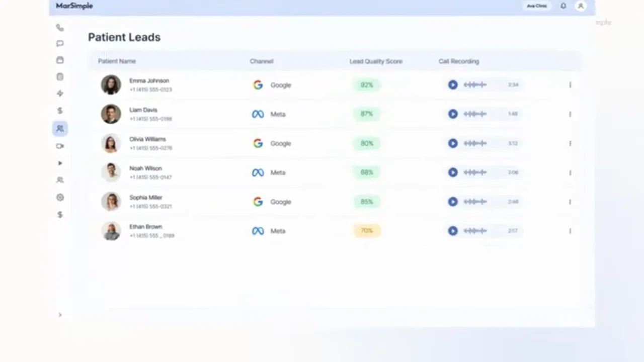Click the Ava Clinic account button
The image size is (644, 362).
tap(537, 6)
